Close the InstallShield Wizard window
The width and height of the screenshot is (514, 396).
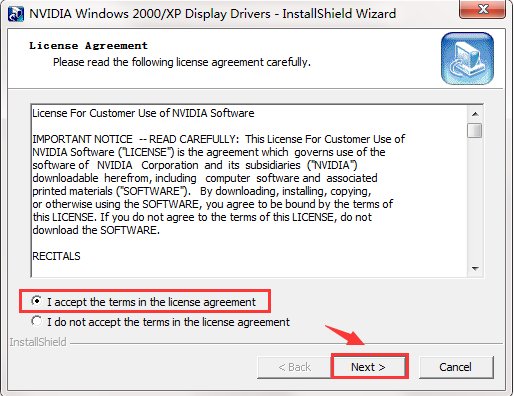tap(483, 9)
